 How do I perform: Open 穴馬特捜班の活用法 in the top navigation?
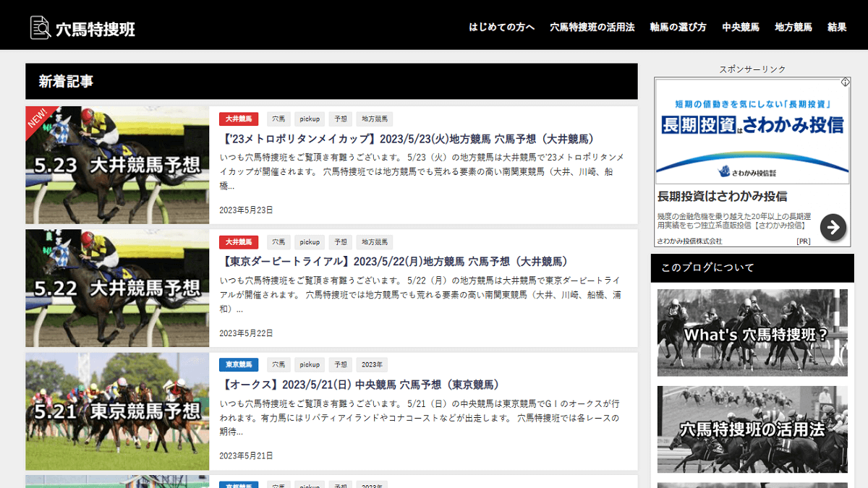click(x=592, y=27)
